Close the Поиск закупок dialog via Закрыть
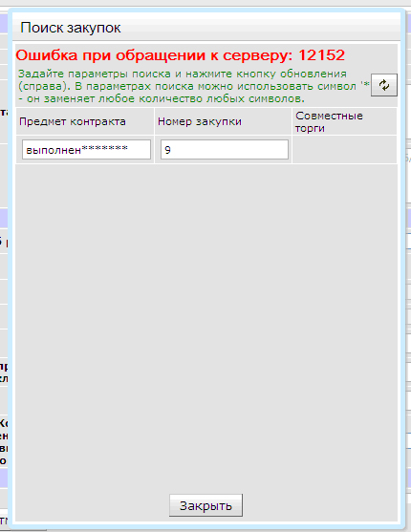Screen dimensions: 411x532 pyautogui.click(x=205, y=505)
